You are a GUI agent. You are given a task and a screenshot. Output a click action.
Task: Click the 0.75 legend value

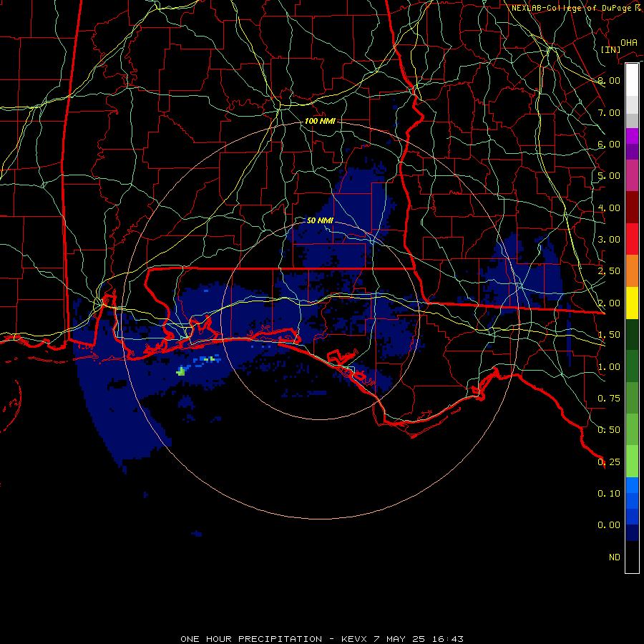tap(609, 399)
